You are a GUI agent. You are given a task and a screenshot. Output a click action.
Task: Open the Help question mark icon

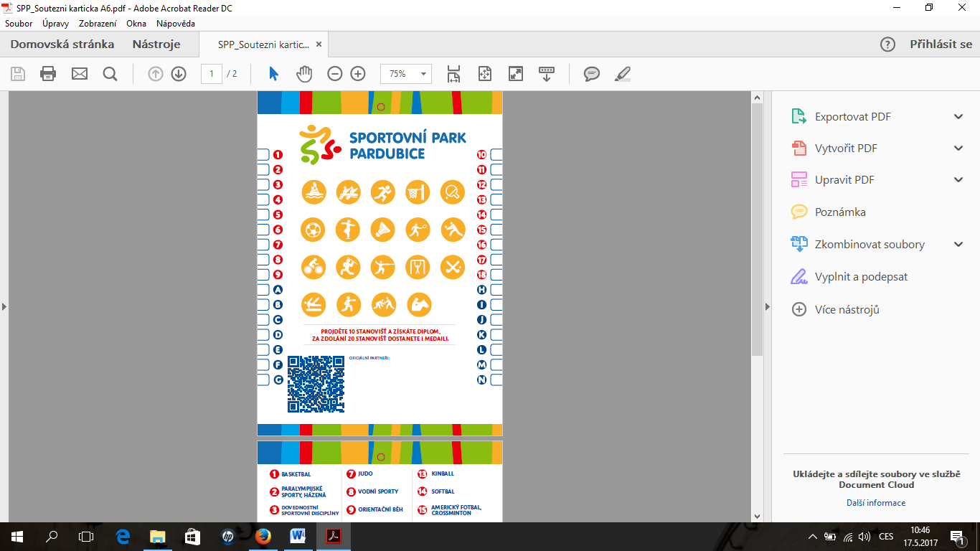(x=887, y=44)
